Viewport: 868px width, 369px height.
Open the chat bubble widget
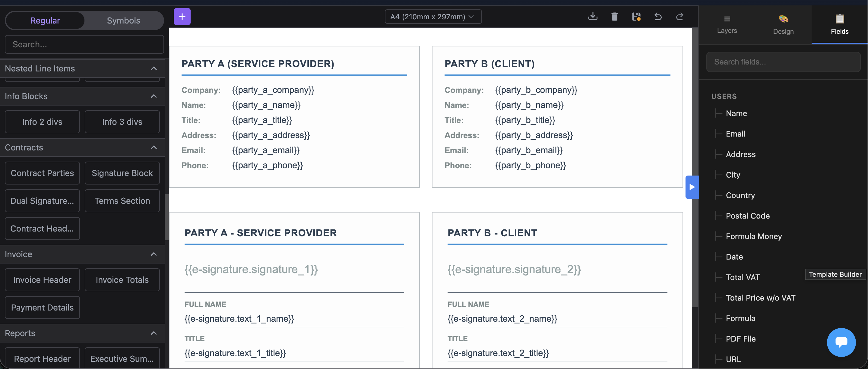(841, 342)
